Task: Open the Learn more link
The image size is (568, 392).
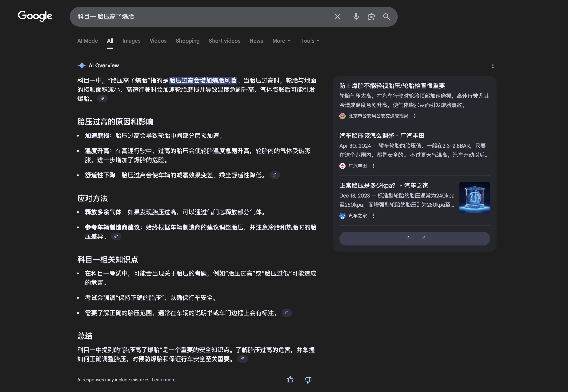Action: click(163, 380)
